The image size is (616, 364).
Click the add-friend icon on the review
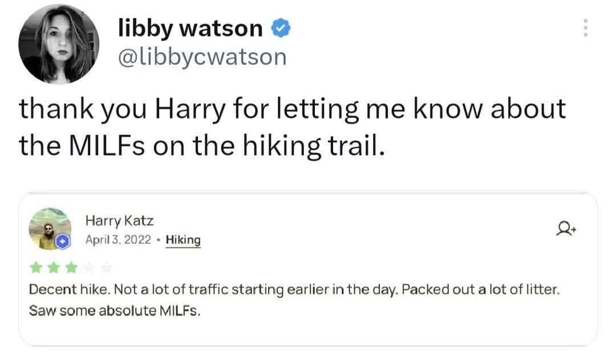[566, 230]
